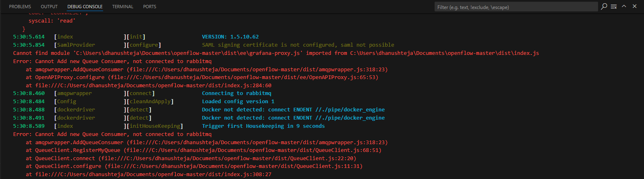
Task: Switch to the PROBLEMS tab
Action: coord(20,7)
